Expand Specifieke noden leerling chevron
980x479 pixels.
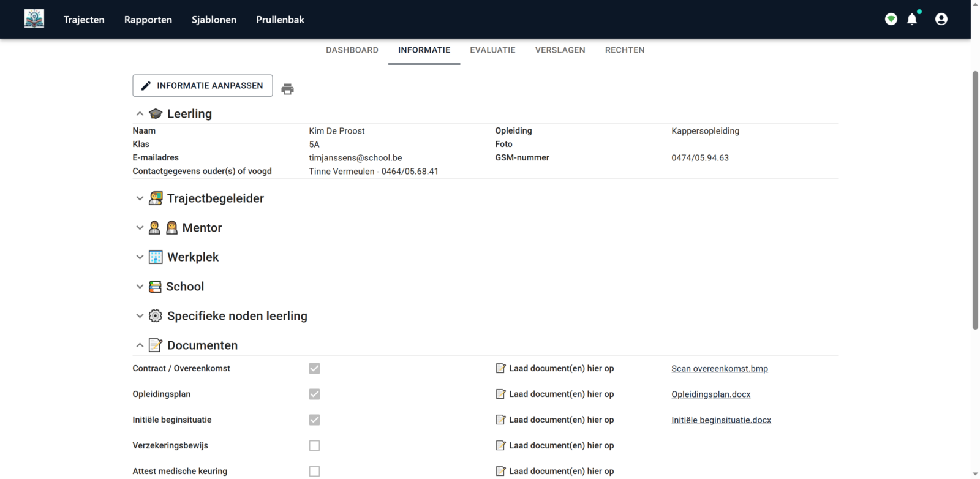[140, 316]
